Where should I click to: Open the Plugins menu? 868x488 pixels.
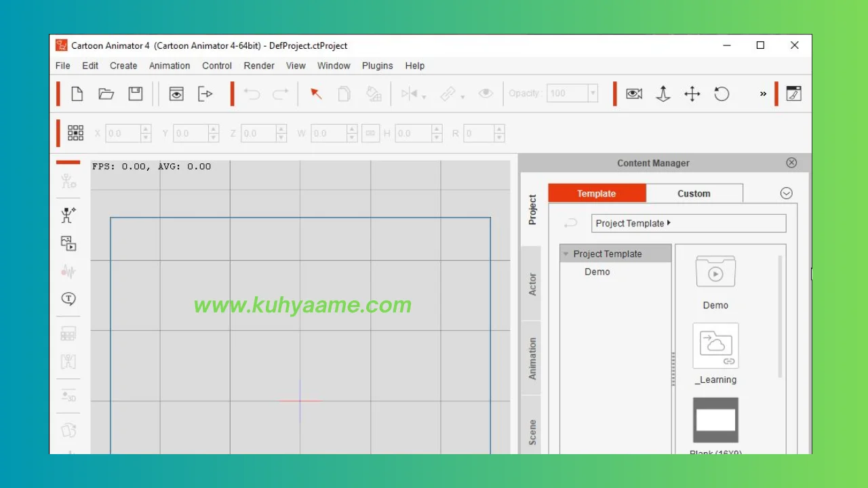tap(378, 66)
